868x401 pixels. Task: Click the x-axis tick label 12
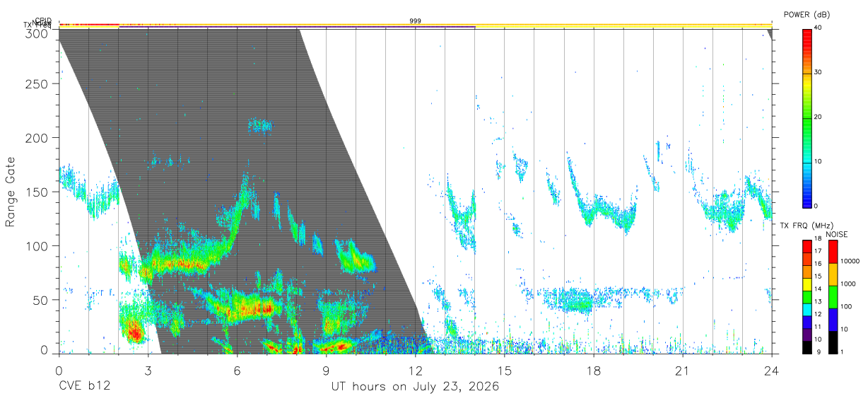[x=415, y=371]
